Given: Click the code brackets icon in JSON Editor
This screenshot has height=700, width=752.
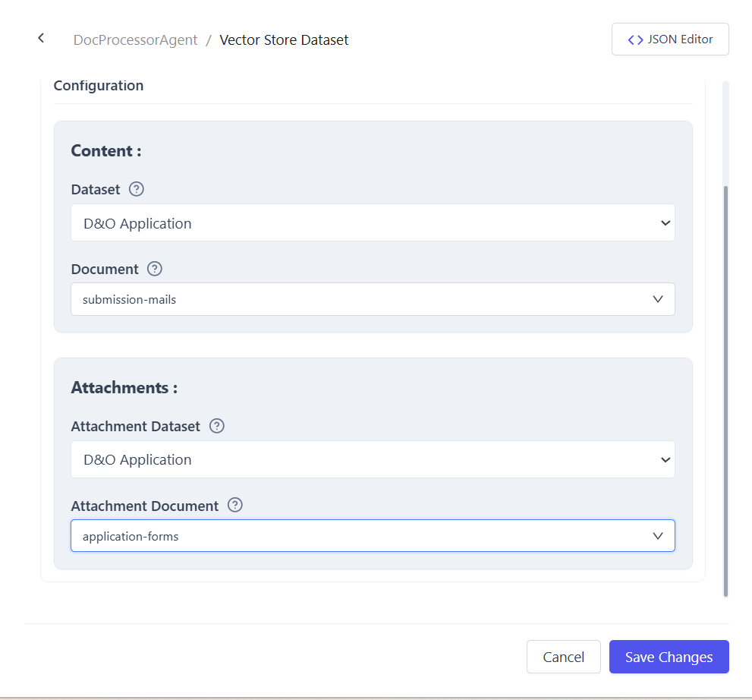Looking at the screenshot, I should (x=635, y=39).
